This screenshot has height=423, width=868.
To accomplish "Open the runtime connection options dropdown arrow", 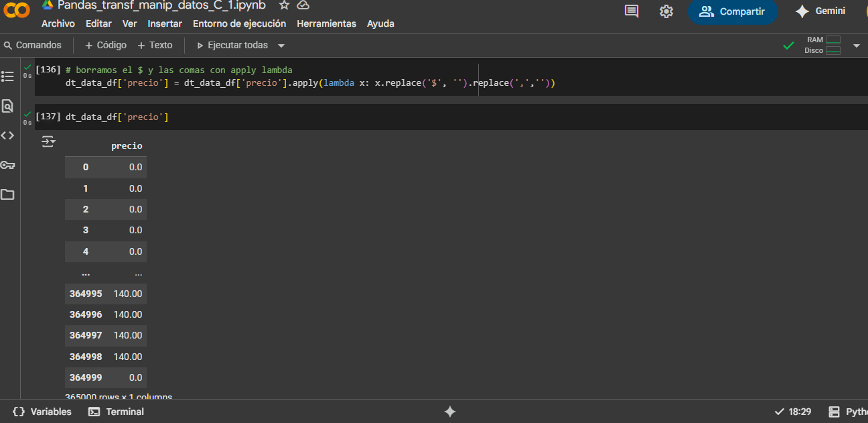I will point(856,46).
